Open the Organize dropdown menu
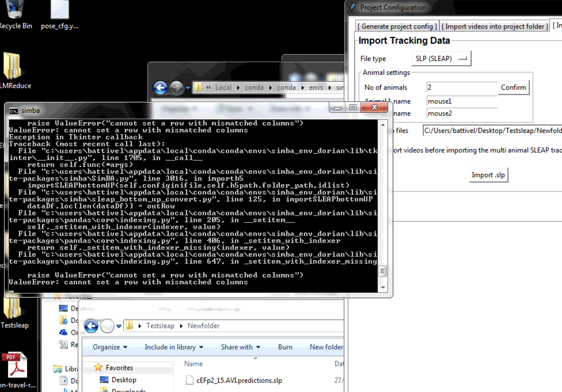 109,347
